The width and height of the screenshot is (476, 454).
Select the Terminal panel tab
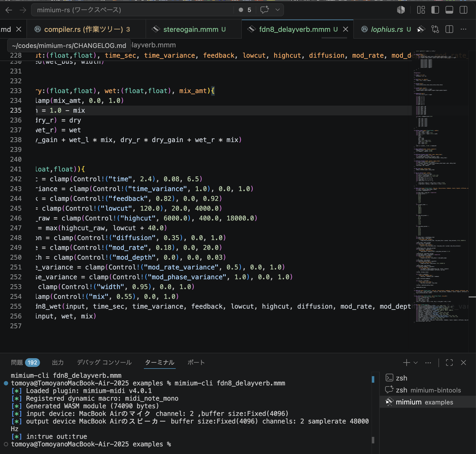click(160, 363)
